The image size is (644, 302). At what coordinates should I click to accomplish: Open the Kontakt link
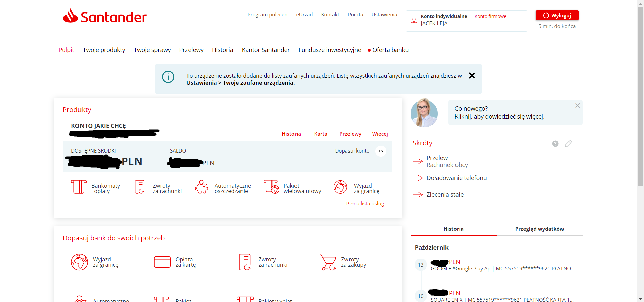click(330, 15)
